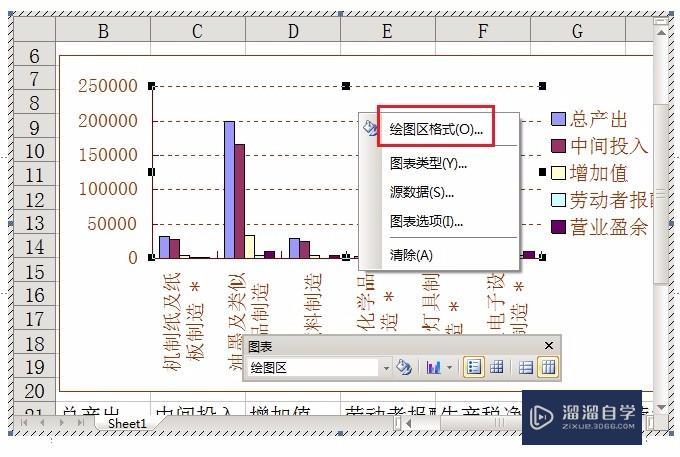This screenshot has height=457, width=680.
Task: Toggle the By Row button
Action: pos(526,367)
